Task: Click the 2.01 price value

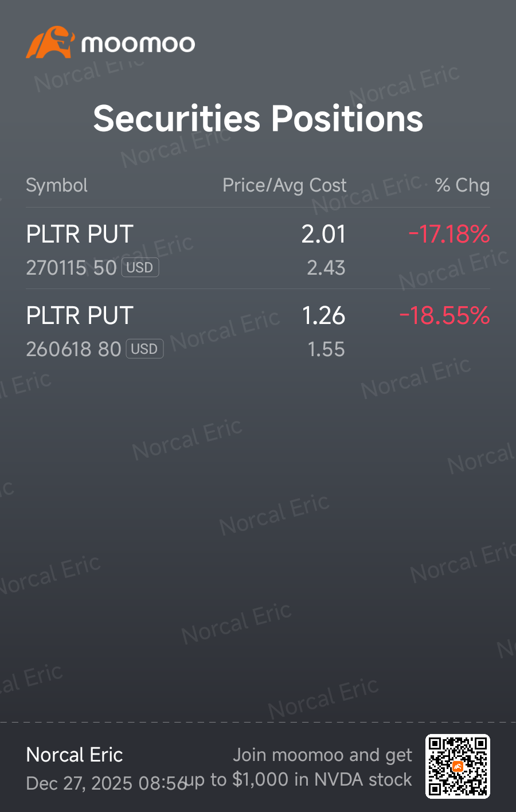Action: (324, 234)
